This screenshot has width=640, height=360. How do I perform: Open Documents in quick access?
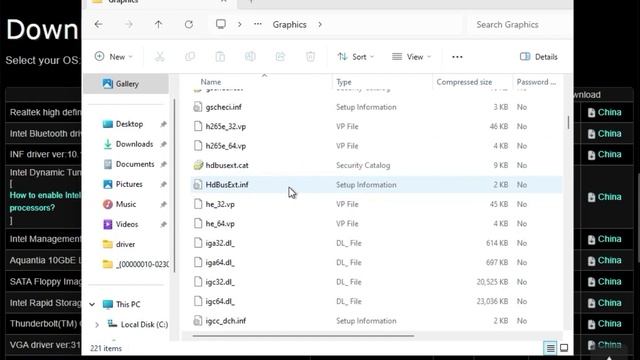tap(135, 164)
